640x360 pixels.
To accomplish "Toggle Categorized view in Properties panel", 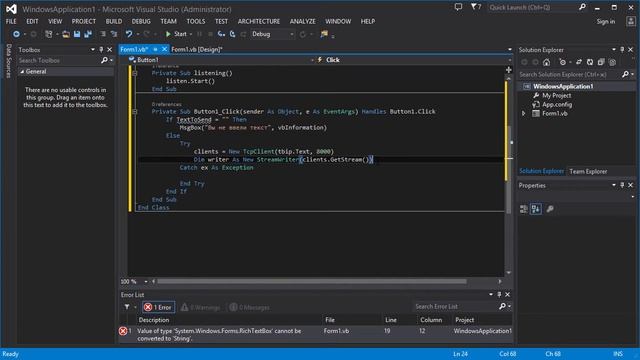I will pos(524,209).
